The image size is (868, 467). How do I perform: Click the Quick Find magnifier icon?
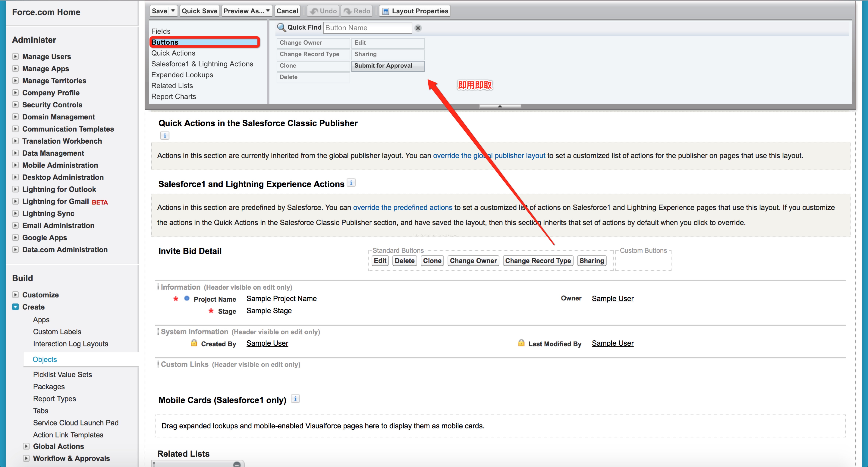tap(281, 27)
